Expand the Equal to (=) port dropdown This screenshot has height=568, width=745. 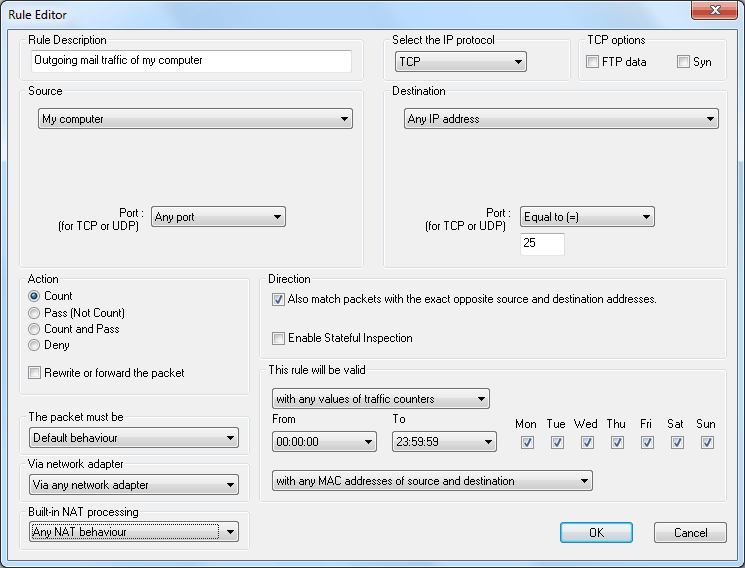point(587,217)
